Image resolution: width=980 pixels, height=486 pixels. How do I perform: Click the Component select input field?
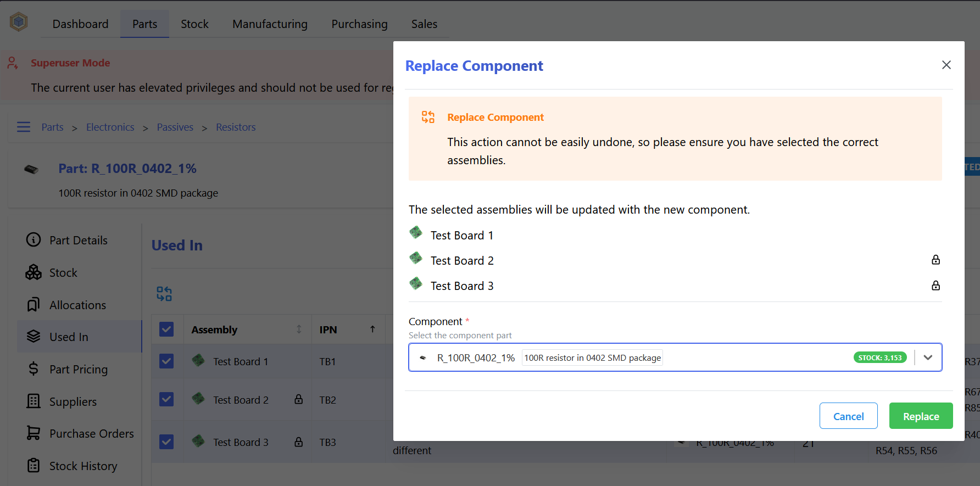[x=675, y=357]
